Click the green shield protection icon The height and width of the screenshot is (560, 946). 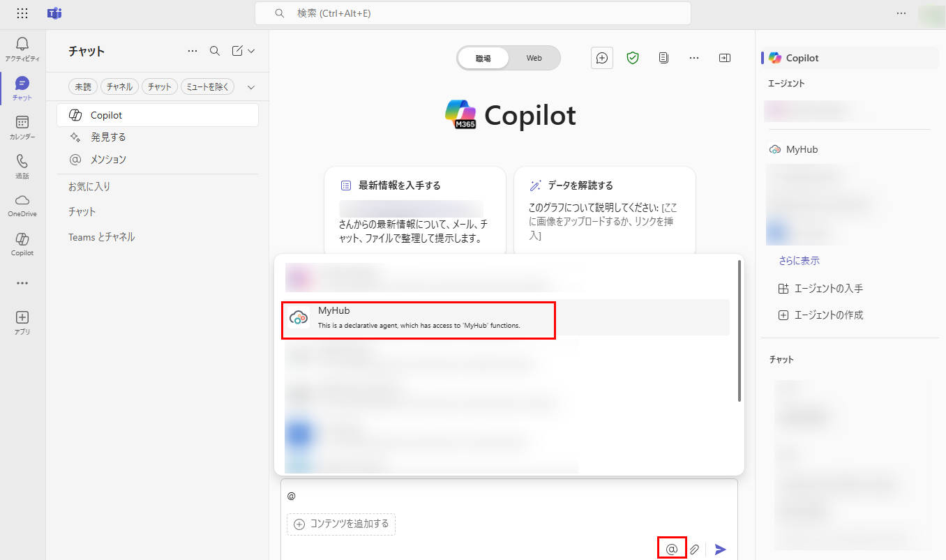[x=633, y=58]
